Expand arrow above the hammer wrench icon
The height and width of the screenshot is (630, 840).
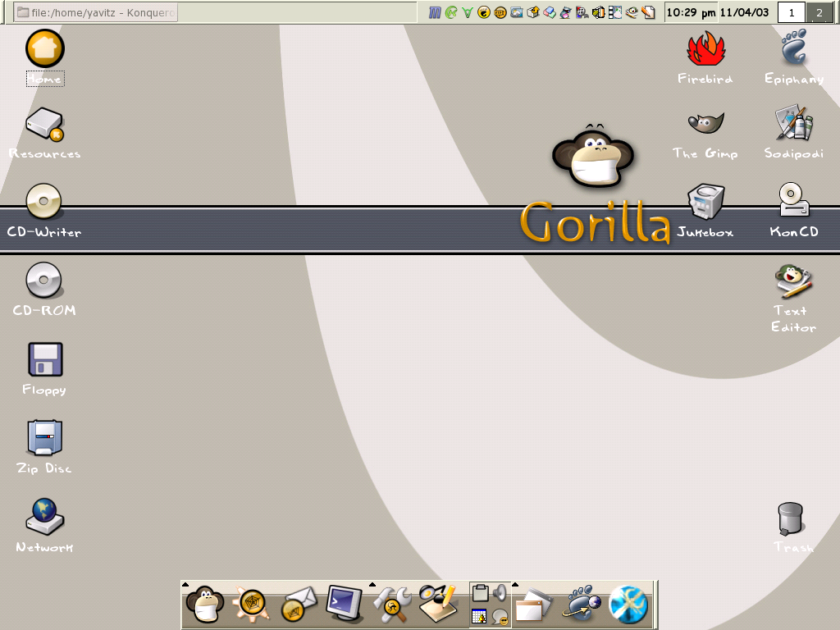tap(372, 584)
